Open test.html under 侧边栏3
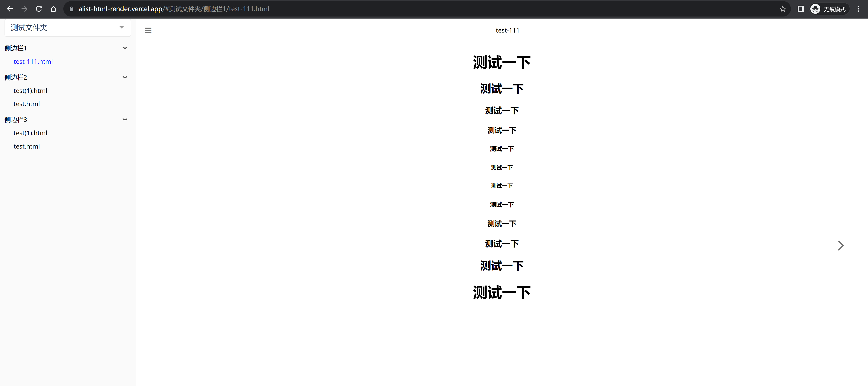 [x=27, y=146]
